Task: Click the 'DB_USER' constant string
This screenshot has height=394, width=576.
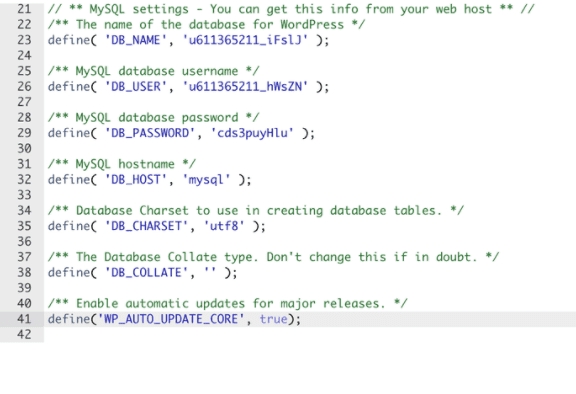Action: 136,86
